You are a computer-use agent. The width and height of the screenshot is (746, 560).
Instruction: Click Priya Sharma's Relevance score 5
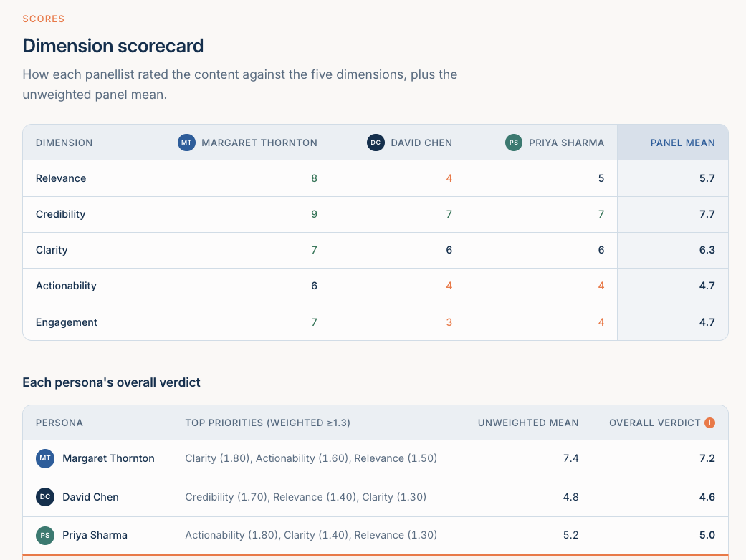(x=601, y=178)
